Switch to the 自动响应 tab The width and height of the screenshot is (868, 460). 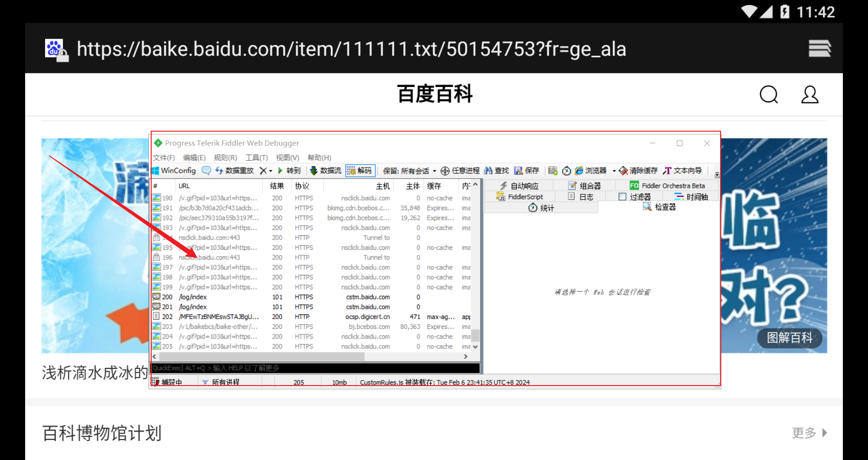click(x=519, y=186)
